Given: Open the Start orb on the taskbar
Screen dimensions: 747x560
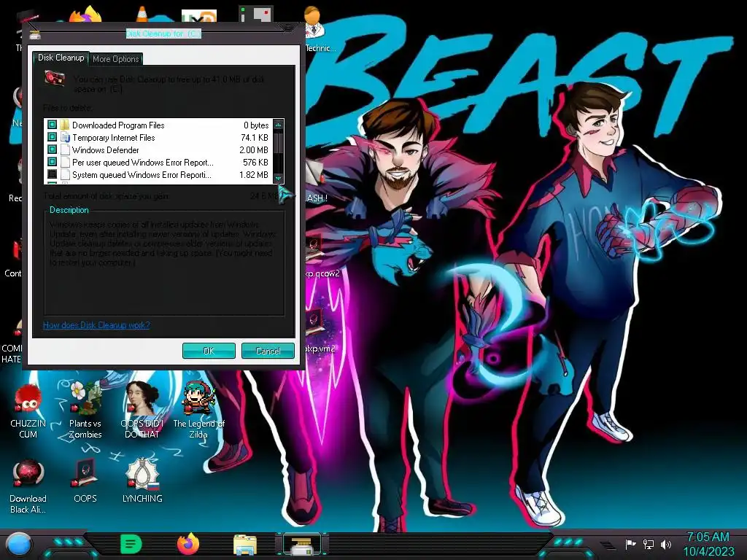Looking at the screenshot, I should pyautogui.click(x=19, y=545).
